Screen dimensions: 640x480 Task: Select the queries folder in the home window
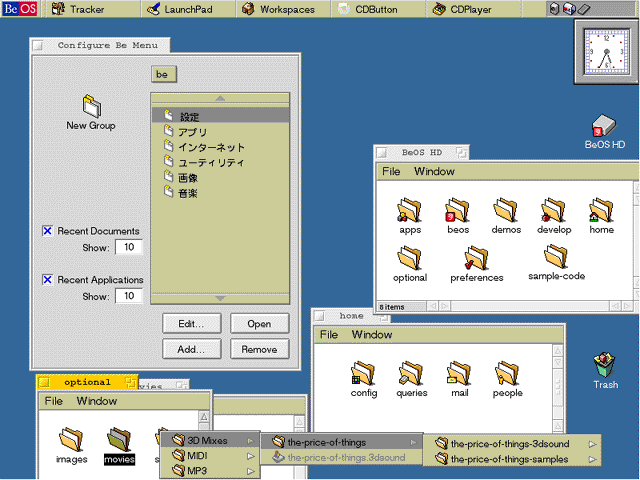[412, 380]
